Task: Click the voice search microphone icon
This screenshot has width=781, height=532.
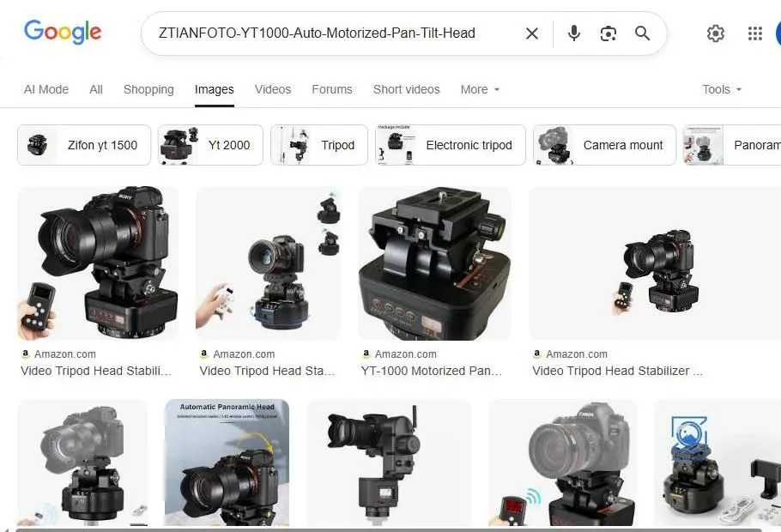Action: point(572,33)
